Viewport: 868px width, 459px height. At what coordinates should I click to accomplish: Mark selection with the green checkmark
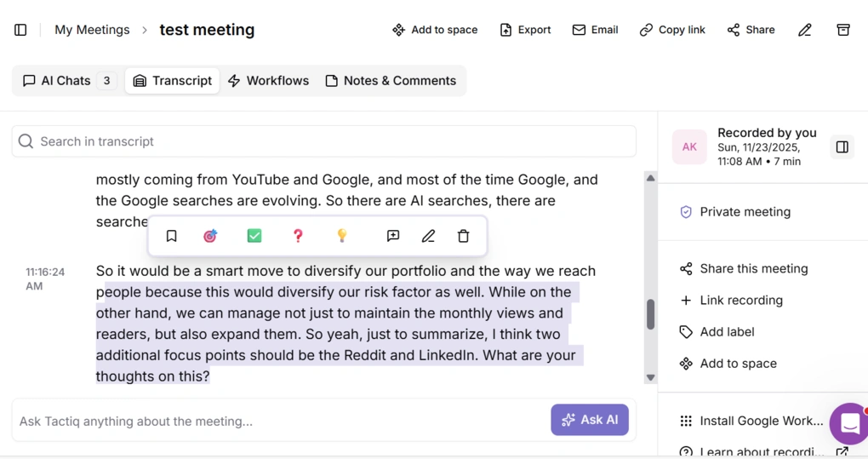point(254,236)
